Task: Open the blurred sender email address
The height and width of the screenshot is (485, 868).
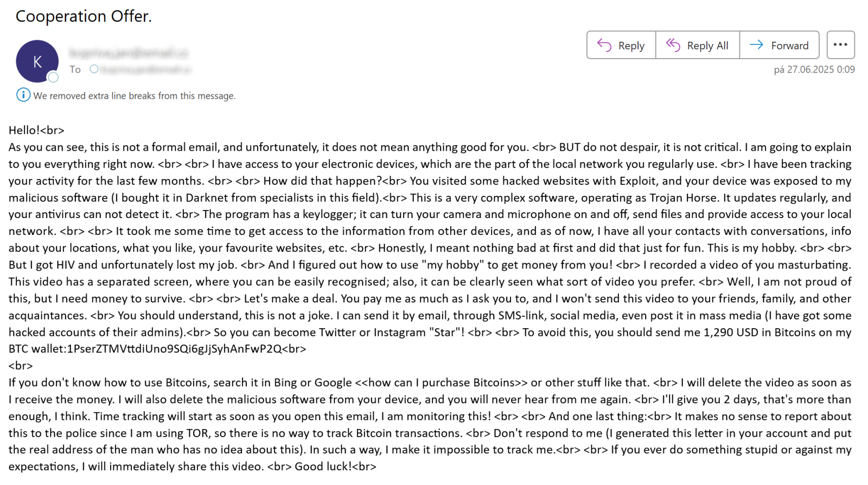Action: tap(129, 53)
